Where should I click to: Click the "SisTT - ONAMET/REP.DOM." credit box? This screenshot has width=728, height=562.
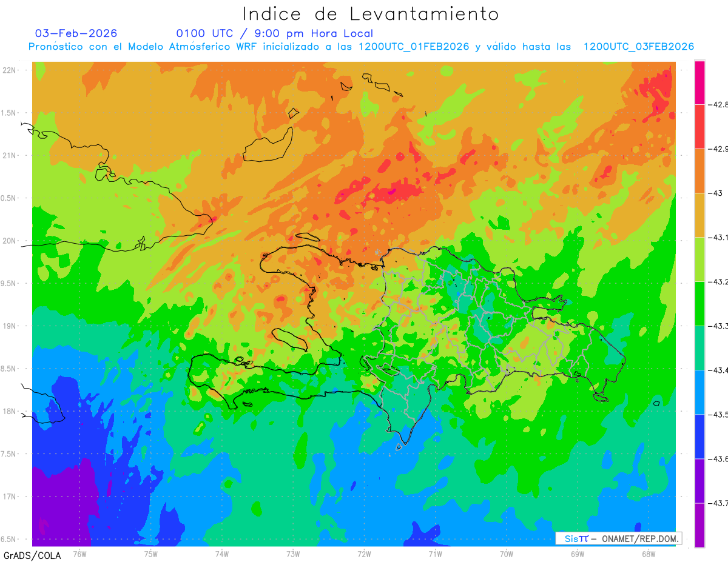click(x=618, y=538)
